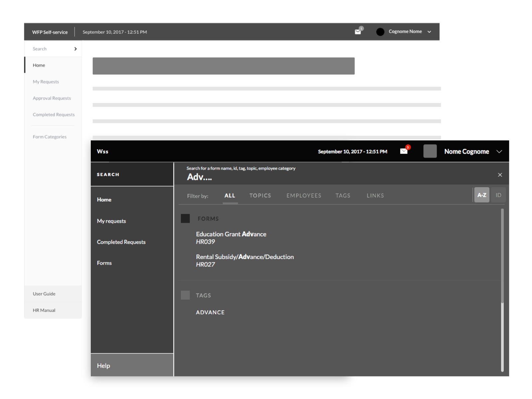Select the EMPLOYEES filter tab

pyautogui.click(x=304, y=196)
